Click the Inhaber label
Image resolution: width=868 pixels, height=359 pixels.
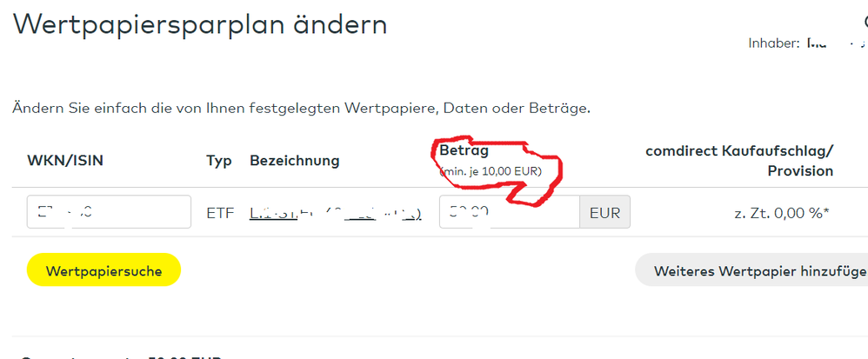773,43
